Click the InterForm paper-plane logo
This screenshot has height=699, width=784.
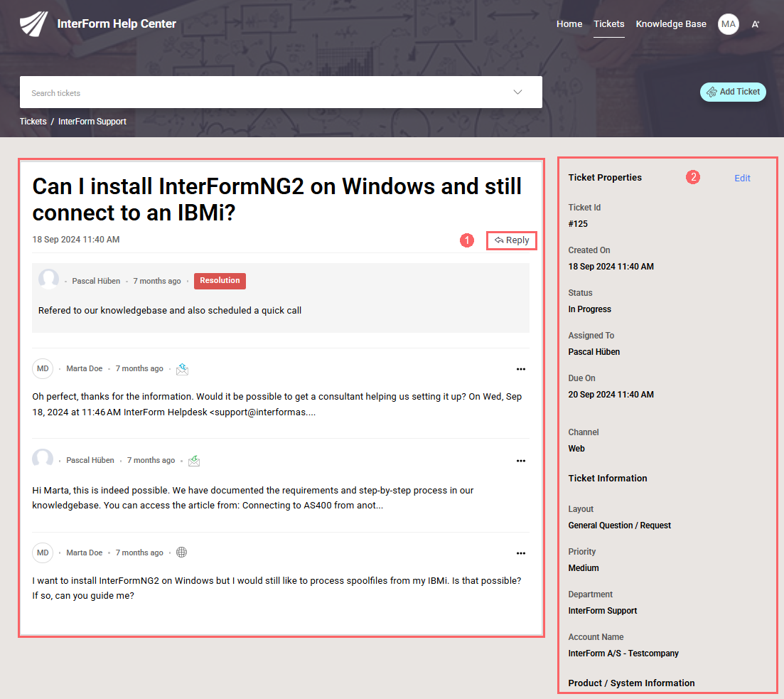coord(33,23)
